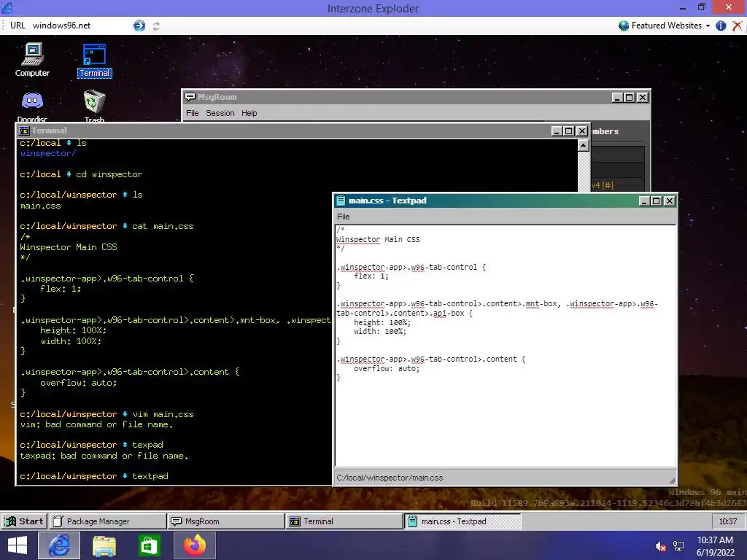The height and width of the screenshot is (560, 747).
Task: Click the Textpad resize grip corner
Action: [x=672, y=480]
